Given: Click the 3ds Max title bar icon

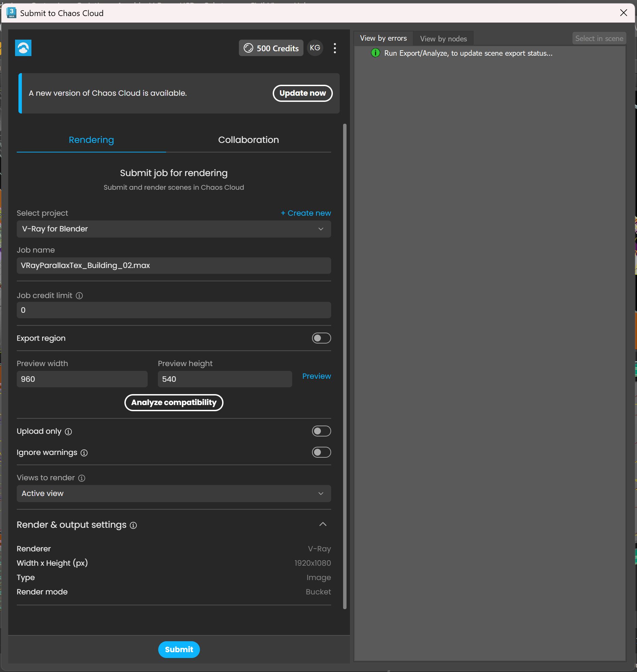Looking at the screenshot, I should [x=12, y=13].
